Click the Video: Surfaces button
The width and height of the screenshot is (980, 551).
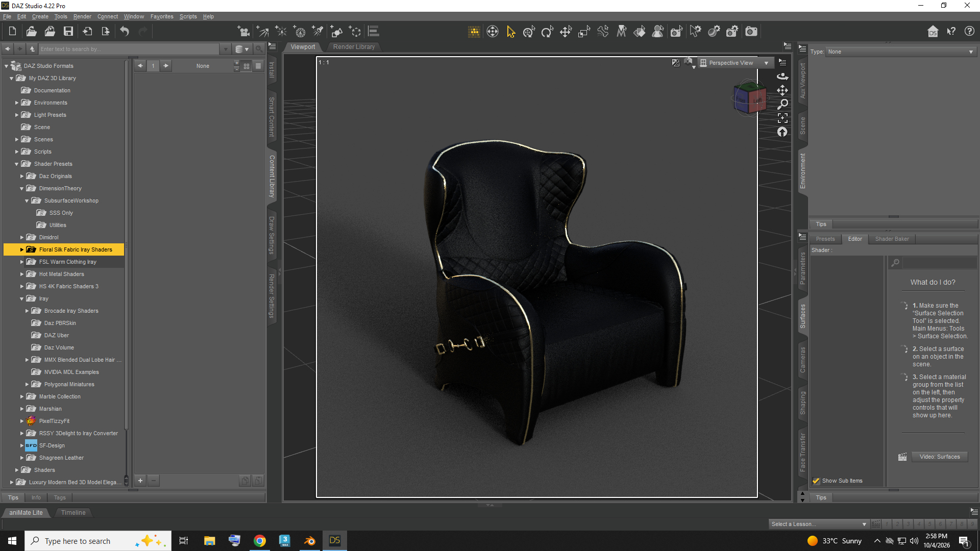pos(940,457)
